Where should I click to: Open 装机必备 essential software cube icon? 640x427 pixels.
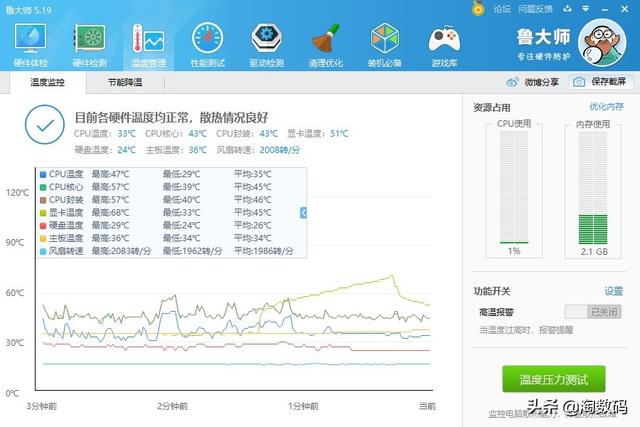coord(384,44)
